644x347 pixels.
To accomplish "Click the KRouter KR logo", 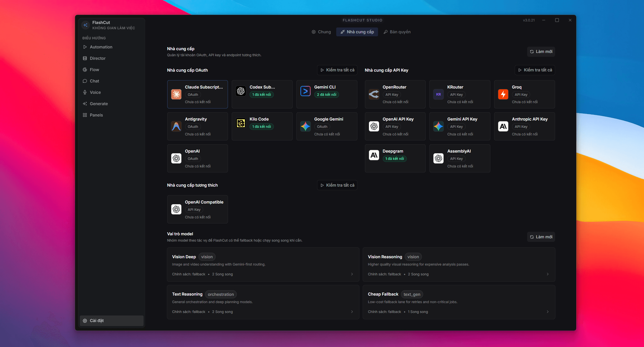I will [x=438, y=94].
